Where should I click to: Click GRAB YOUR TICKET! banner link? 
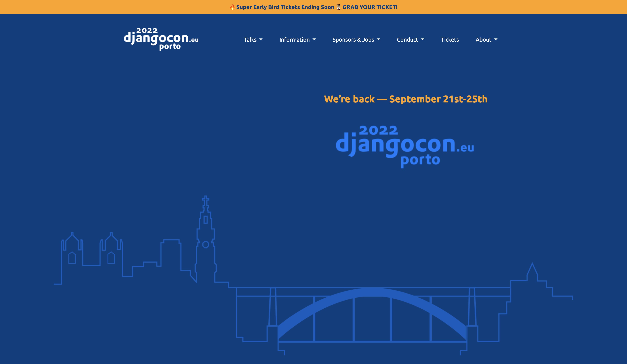[x=370, y=7]
